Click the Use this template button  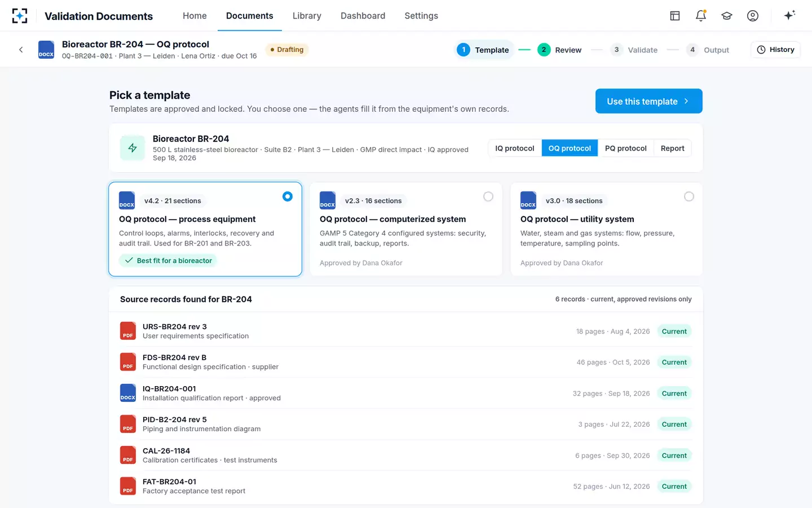point(649,101)
